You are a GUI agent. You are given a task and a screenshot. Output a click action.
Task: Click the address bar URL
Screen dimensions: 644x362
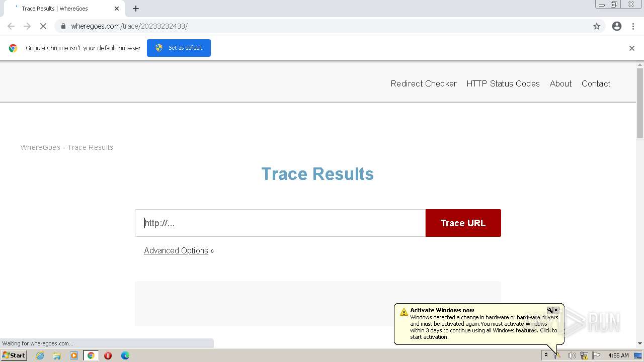(129, 26)
